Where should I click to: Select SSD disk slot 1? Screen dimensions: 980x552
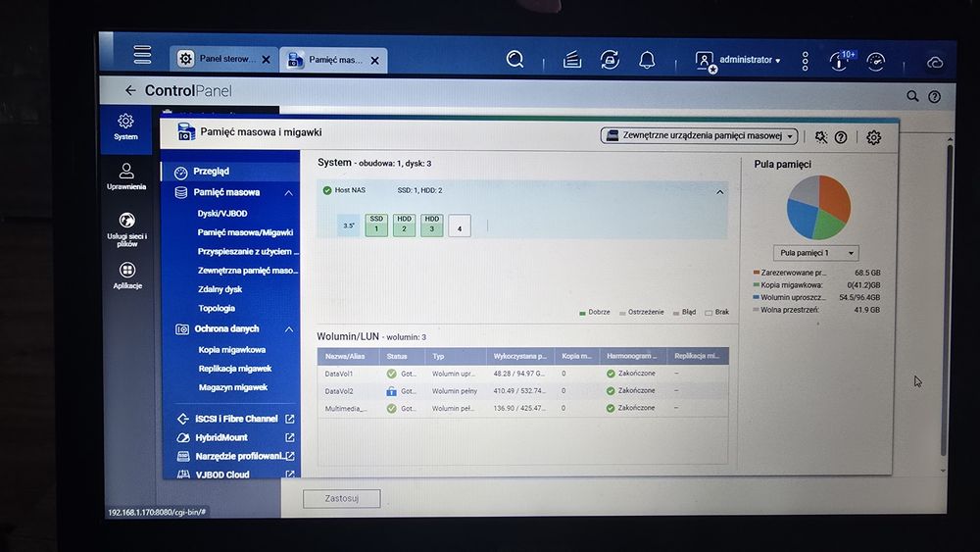(x=376, y=226)
